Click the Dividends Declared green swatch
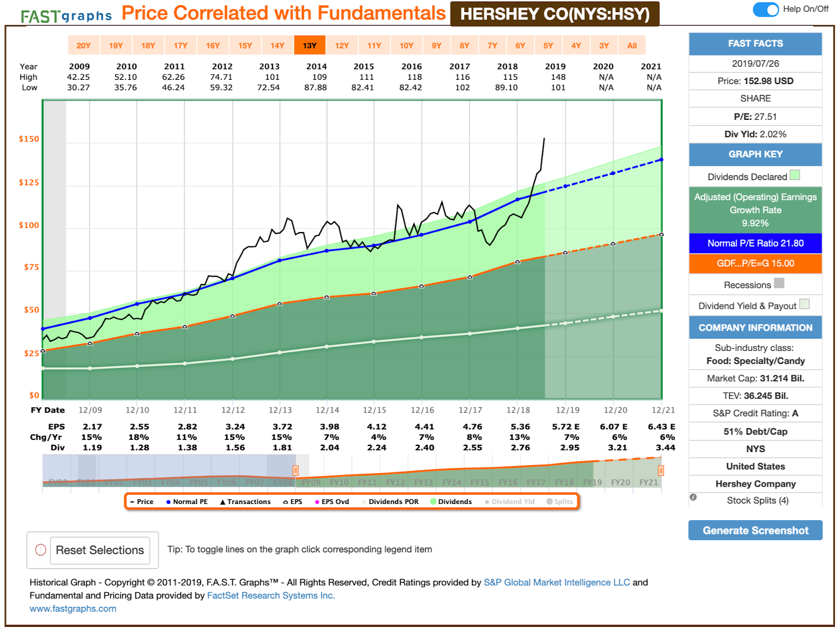Image resolution: width=840 pixels, height=630 pixels. point(795,175)
